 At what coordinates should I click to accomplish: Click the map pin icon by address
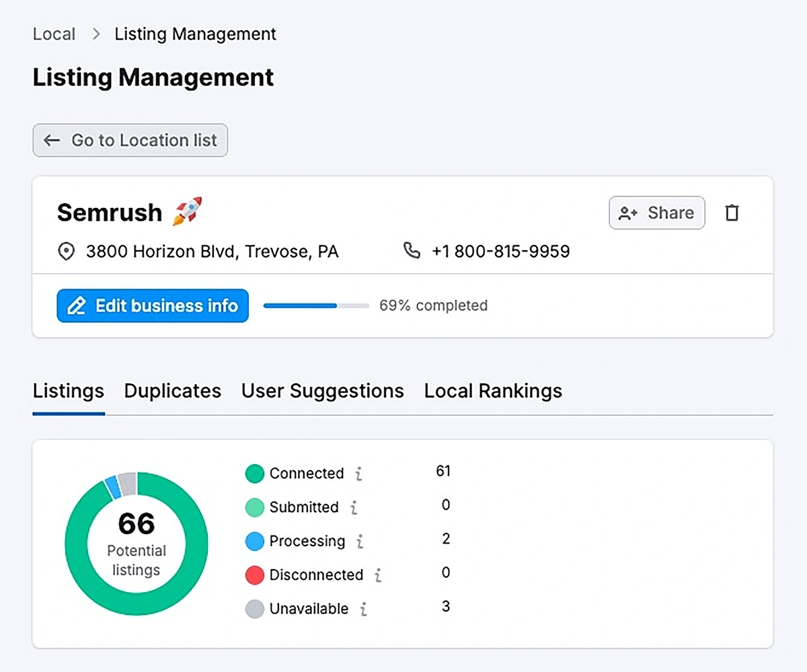(x=66, y=252)
